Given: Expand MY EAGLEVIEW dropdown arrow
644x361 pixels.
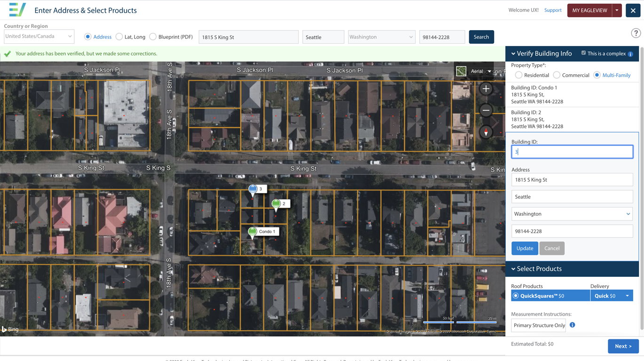Looking at the screenshot, I should click(x=617, y=10).
